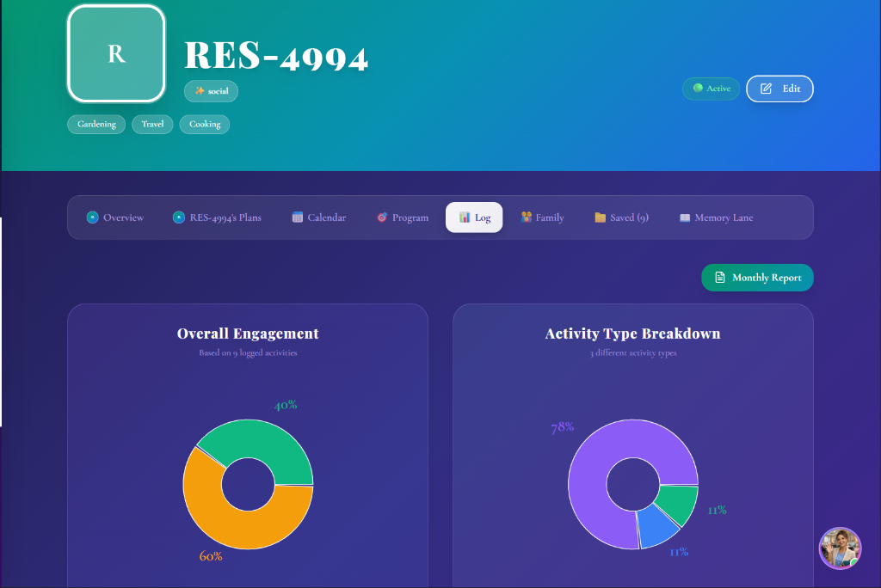Screen dimensions: 881x588
Task: Click the Activity Type Breakdown title
Action: [x=632, y=334]
